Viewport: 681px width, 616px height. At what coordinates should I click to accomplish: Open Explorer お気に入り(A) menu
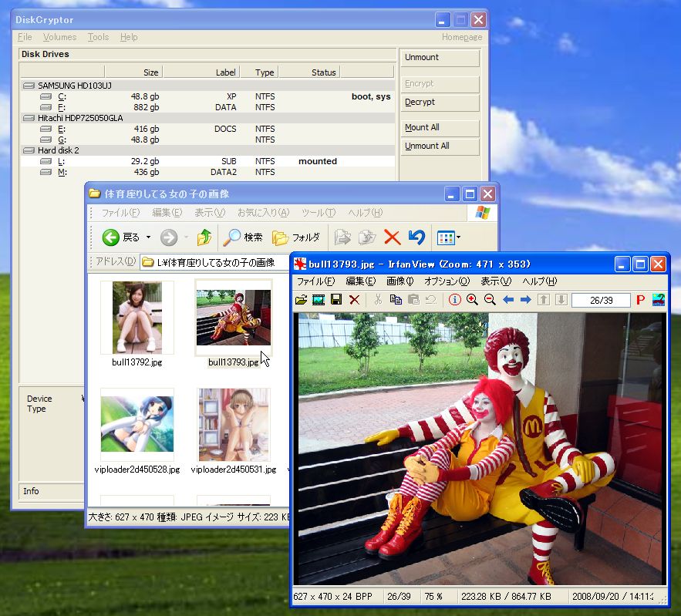pos(263,213)
